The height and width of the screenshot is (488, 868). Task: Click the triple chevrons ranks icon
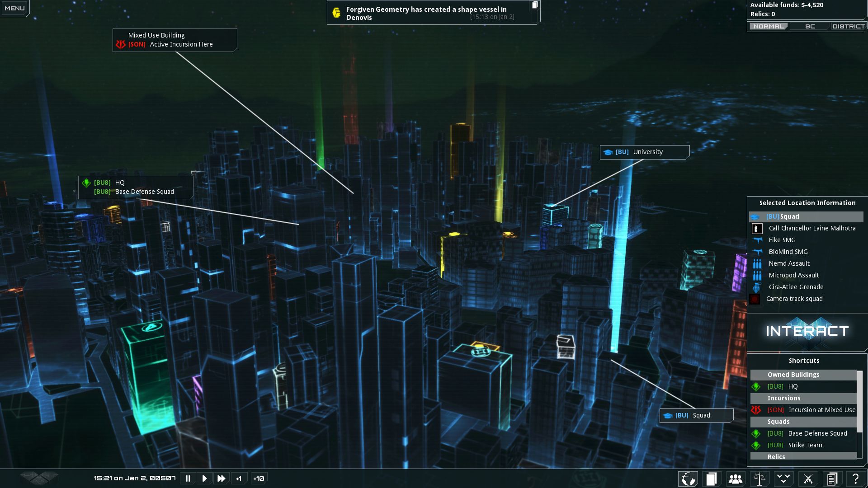point(784,479)
